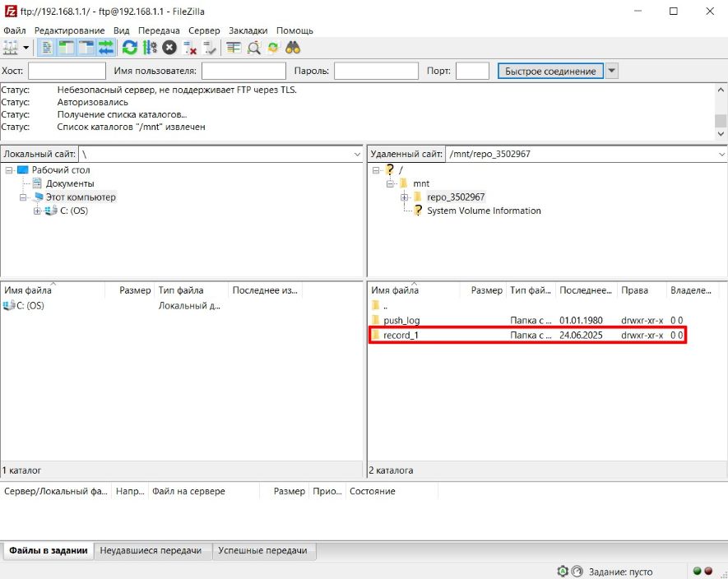Sort remote files by Права column header
The height and width of the screenshot is (579, 728).
click(x=634, y=290)
